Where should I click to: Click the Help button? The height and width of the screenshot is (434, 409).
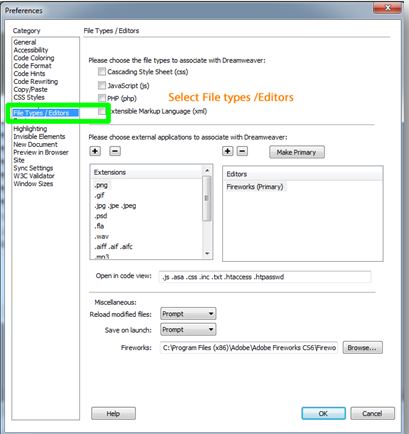tap(113, 414)
